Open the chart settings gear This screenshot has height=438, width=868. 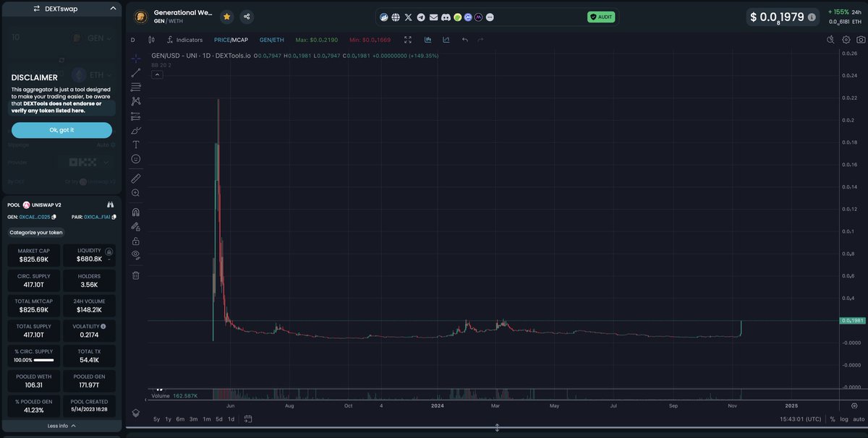845,40
